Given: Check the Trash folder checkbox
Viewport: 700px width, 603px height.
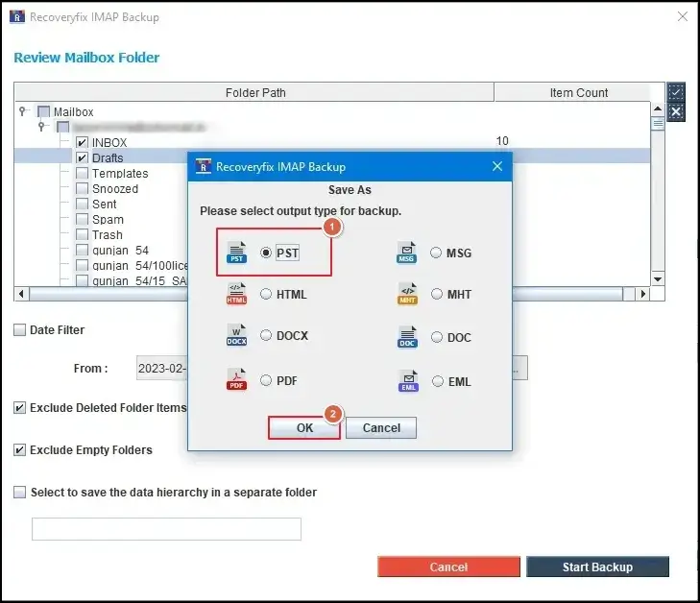Looking at the screenshot, I should [x=82, y=235].
